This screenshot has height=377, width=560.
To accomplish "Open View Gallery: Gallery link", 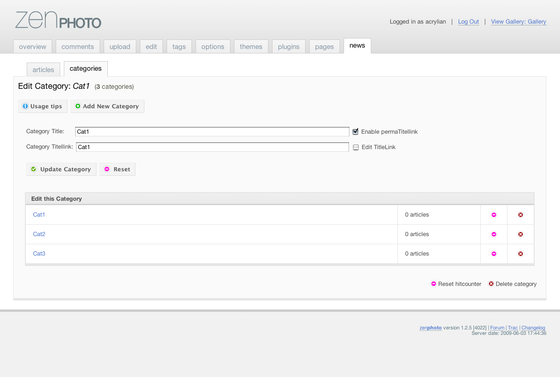I will point(518,22).
